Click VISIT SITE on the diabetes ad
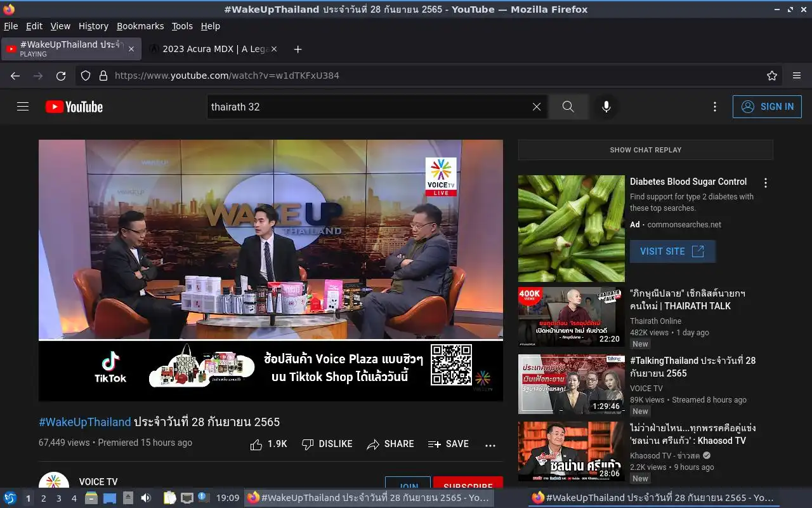 672,251
